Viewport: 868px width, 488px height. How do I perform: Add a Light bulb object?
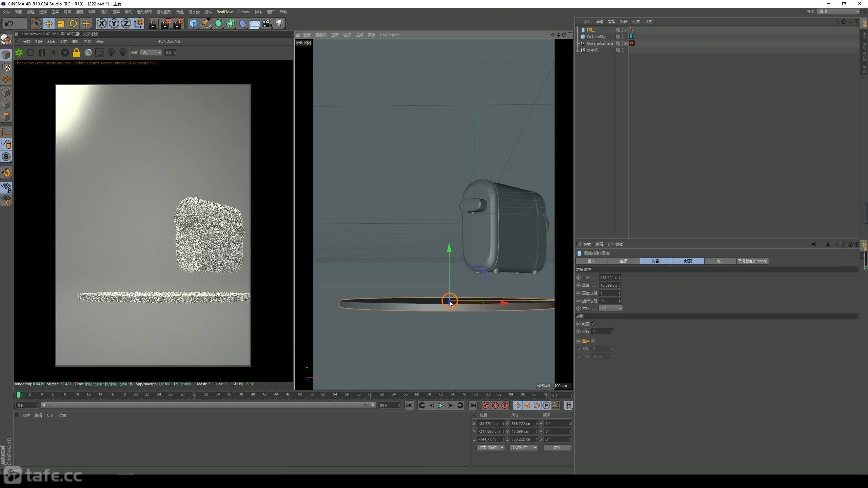click(x=279, y=23)
